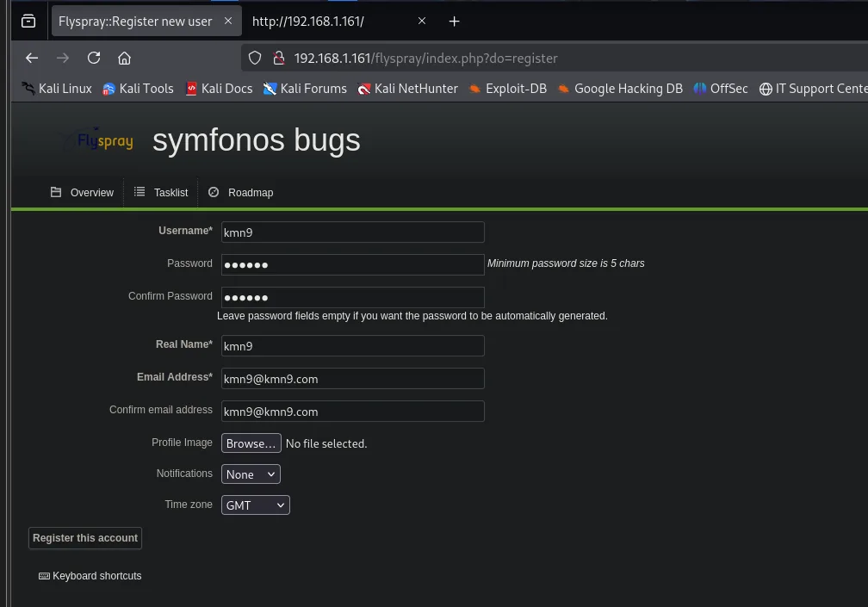Click the Register this account button
Viewport: 868px width, 607px height.
(x=85, y=538)
